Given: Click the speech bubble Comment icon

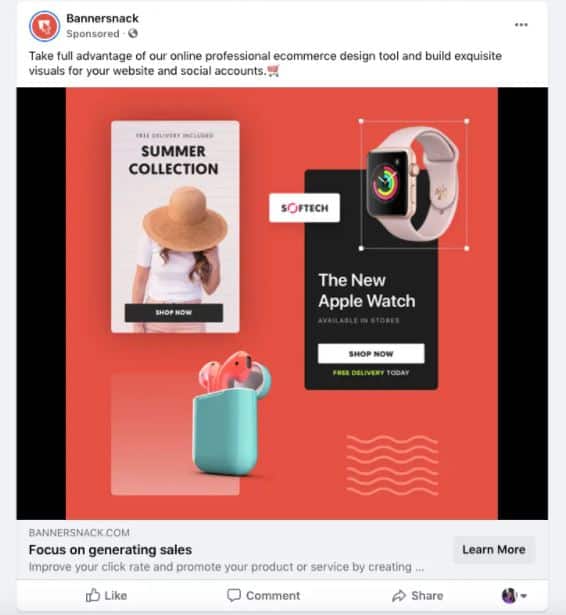Looking at the screenshot, I should (234, 595).
